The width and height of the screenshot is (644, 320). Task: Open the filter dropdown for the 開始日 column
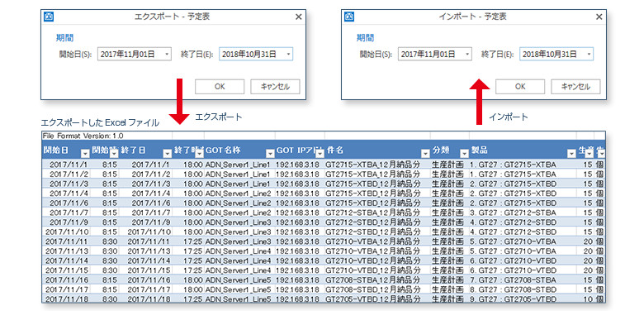tap(85, 154)
